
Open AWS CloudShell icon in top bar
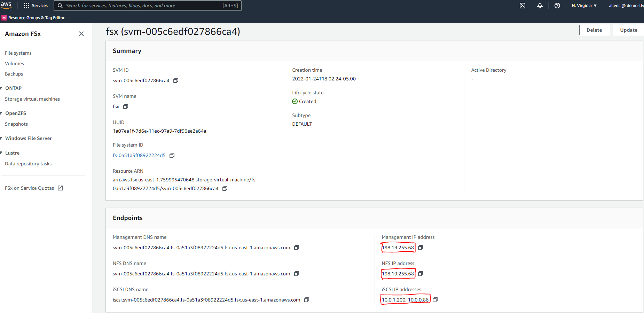(523, 6)
